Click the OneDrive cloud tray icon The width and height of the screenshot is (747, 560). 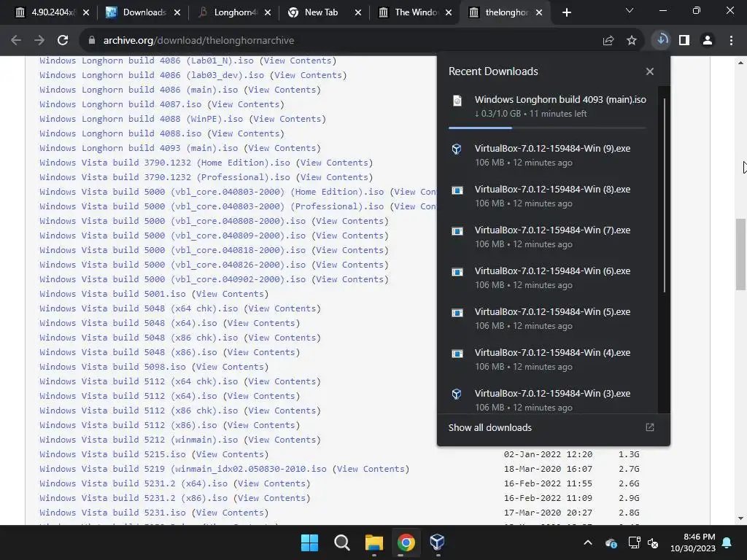(x=611, y=542)
